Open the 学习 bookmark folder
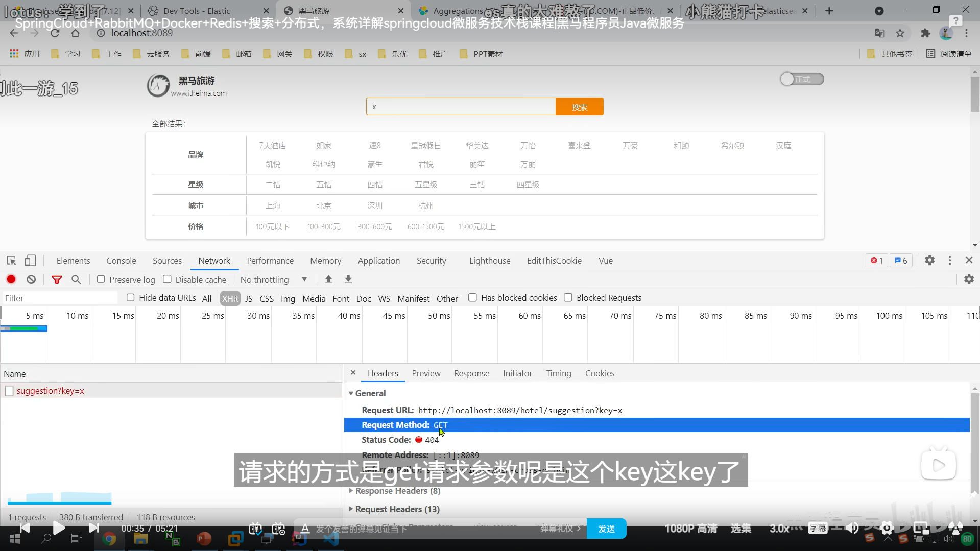 tap(65, 54)
